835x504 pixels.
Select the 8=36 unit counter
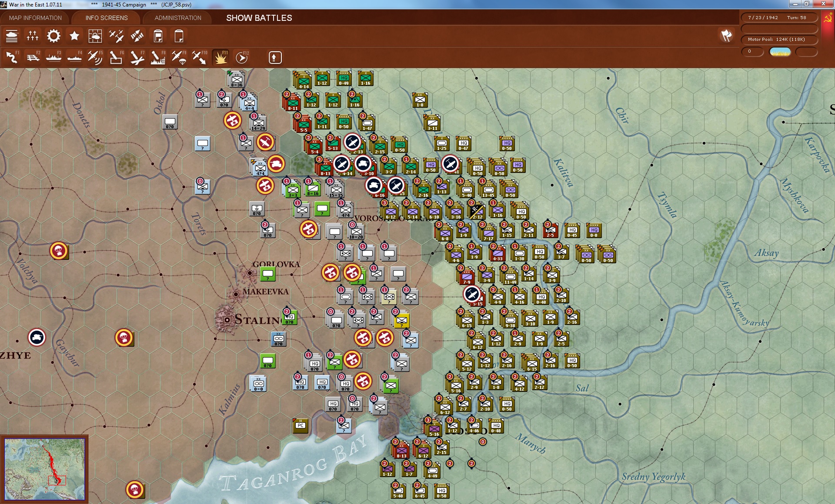point(236,80)
